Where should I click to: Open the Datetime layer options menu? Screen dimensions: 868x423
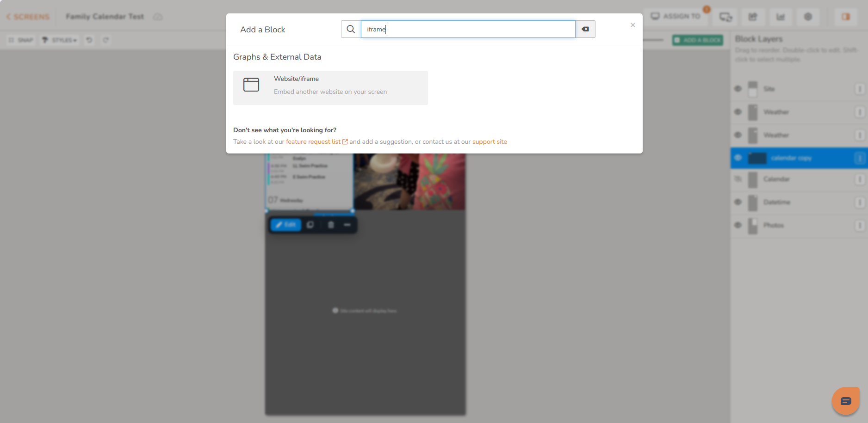(860, 202)
